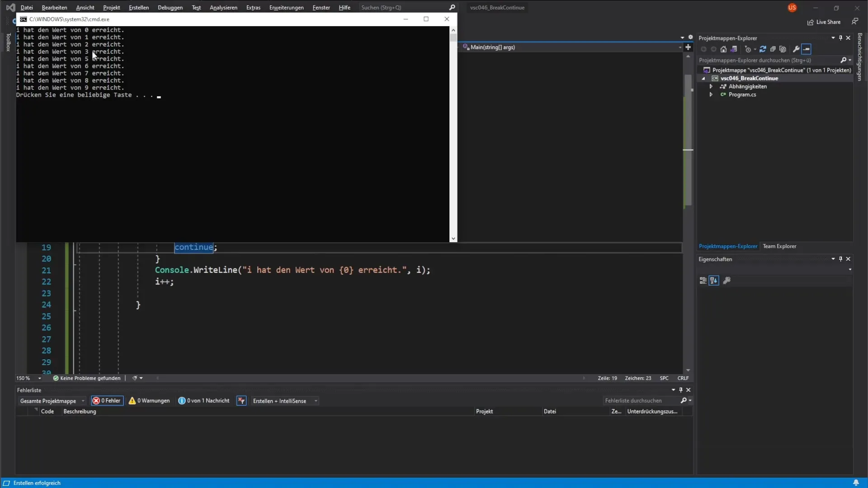This screenshot has width=868, height=488.
Task: Click the notifications bell in status bar
Action: 856,483
